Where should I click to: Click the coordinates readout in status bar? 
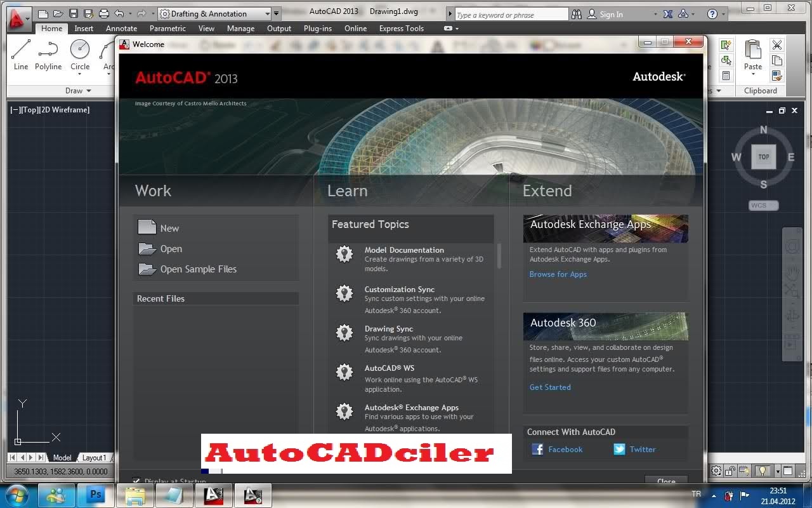click(x=61, y=472)
